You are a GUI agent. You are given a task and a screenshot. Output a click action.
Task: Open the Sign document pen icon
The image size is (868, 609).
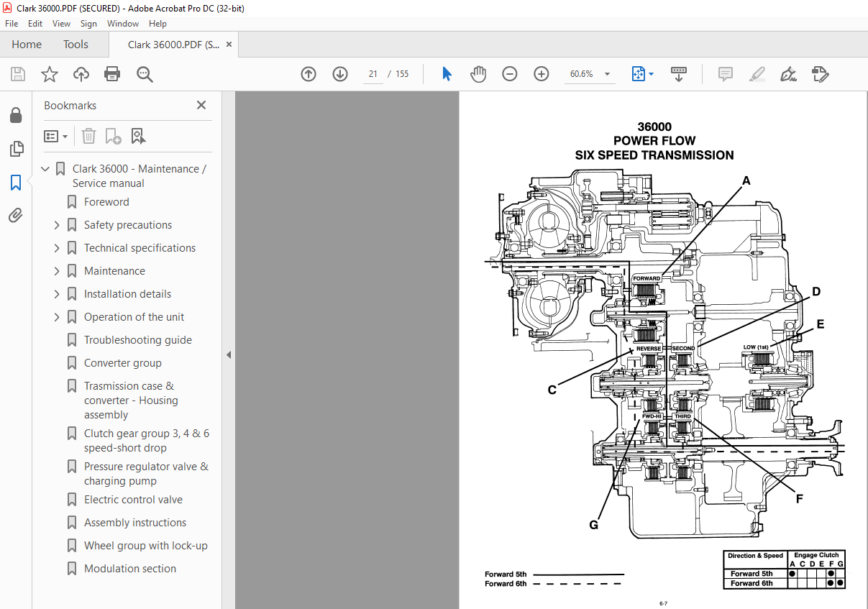[x=788, y=74]
